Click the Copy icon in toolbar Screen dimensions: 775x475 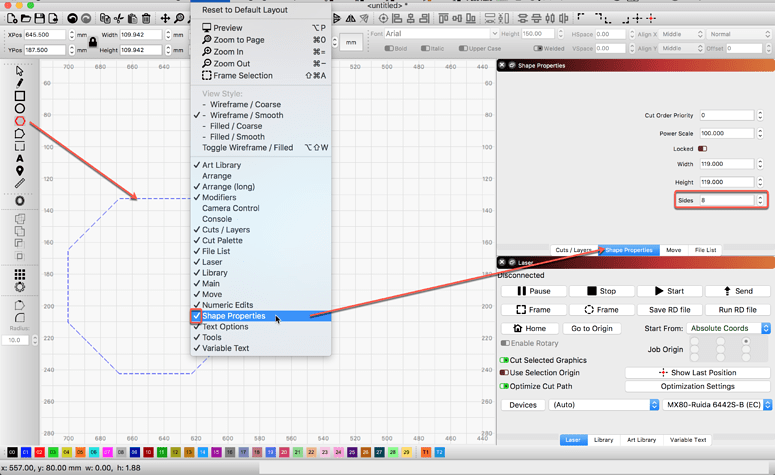coord(105,19)
